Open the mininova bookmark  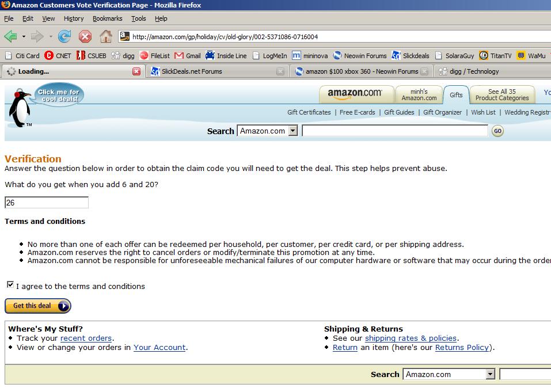[x=310, y=55]
